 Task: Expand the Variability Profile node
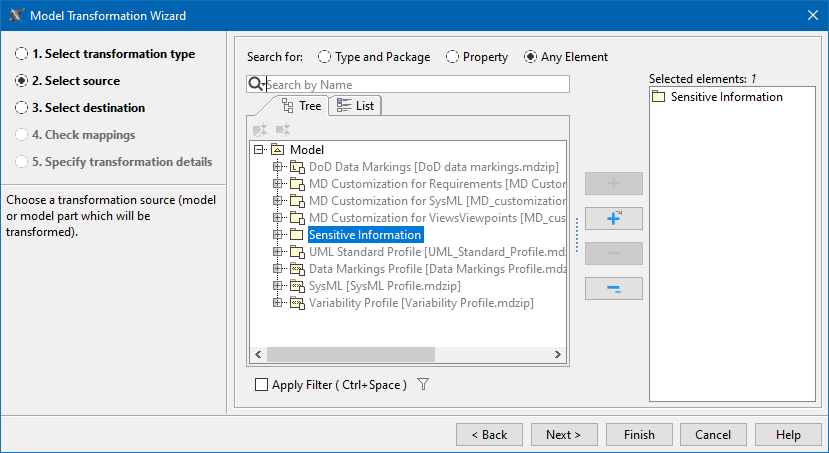(x=278, y=302)
